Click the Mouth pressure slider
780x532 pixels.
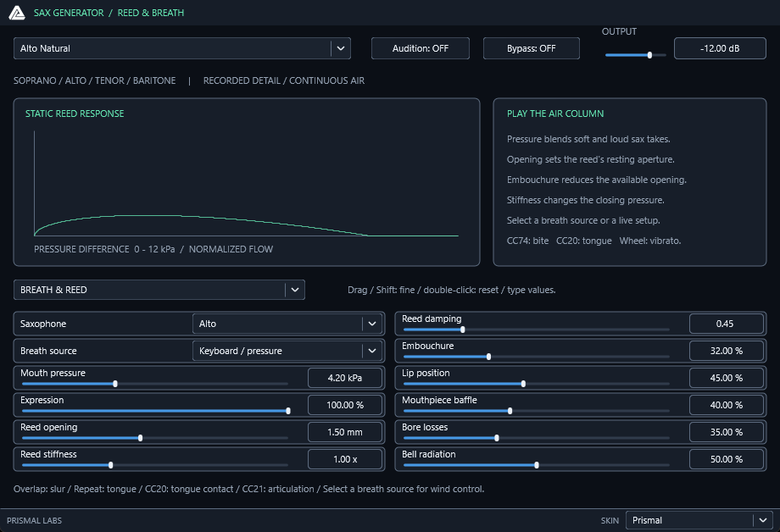[154, 384]
